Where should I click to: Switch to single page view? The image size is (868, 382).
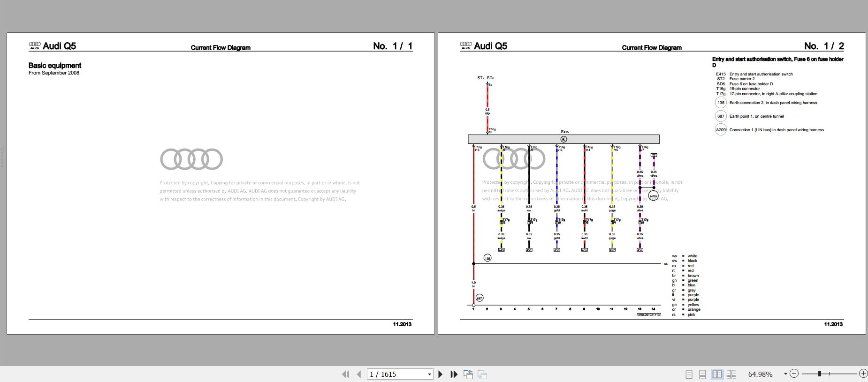(x=689, y=374)
